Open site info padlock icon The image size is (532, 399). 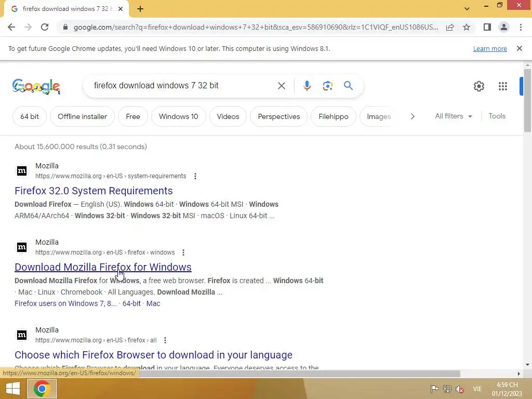click(65, 27)
